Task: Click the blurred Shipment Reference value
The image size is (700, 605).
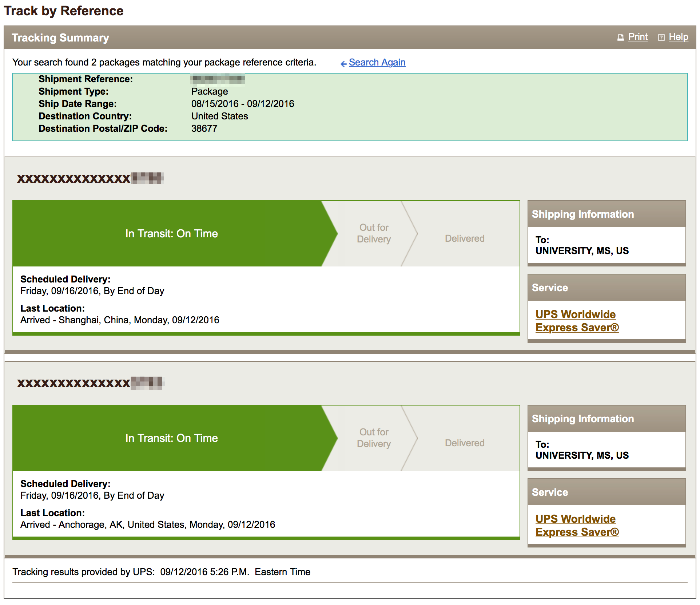Action: point(217,79)
